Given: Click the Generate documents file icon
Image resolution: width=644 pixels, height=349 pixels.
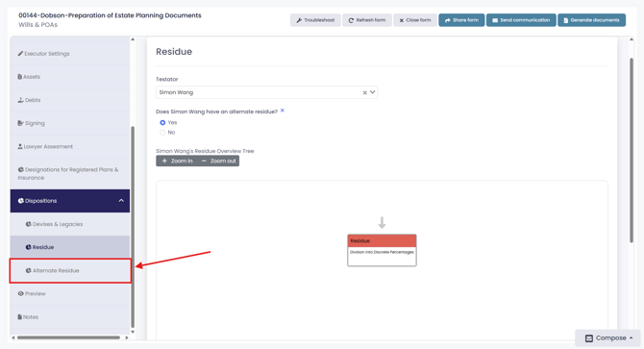Looking at the screenshot, I should tap(566, 20).
